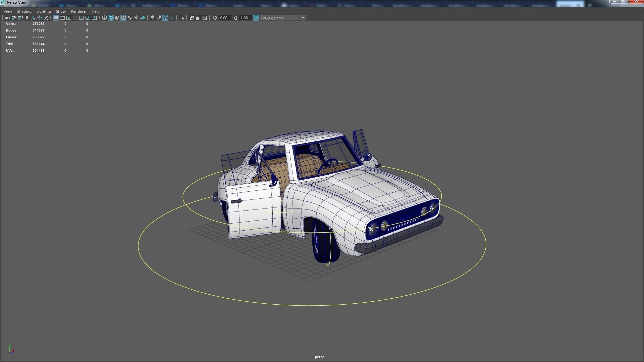Open the View menu

click(8, 11)
